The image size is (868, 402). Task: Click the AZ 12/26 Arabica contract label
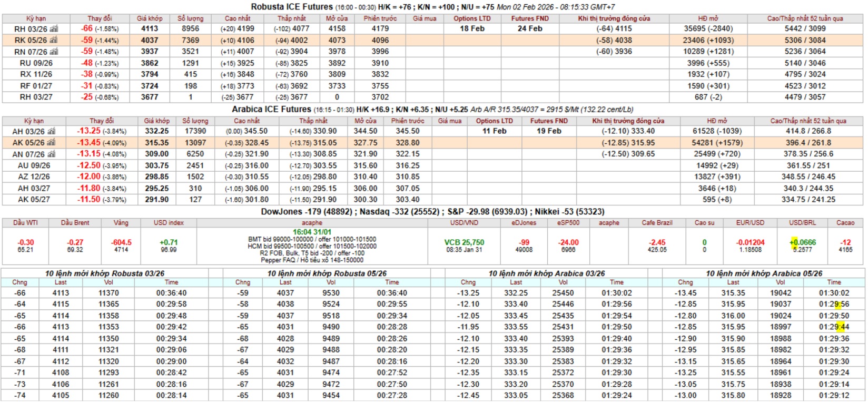click(34, 177)
